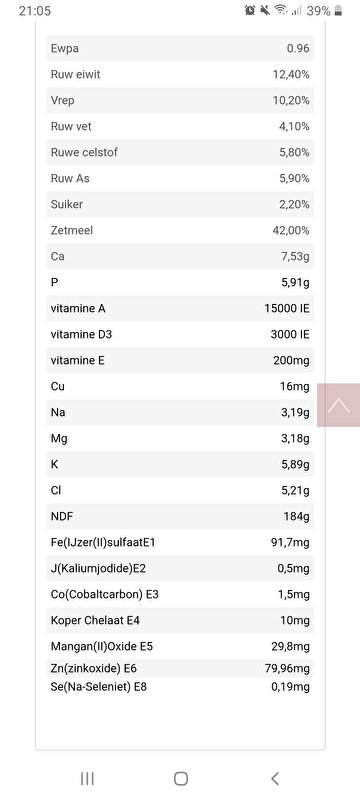Tap the alarm icon in status bar
This screenshot has height=800, width=360.
click(250, 10)
